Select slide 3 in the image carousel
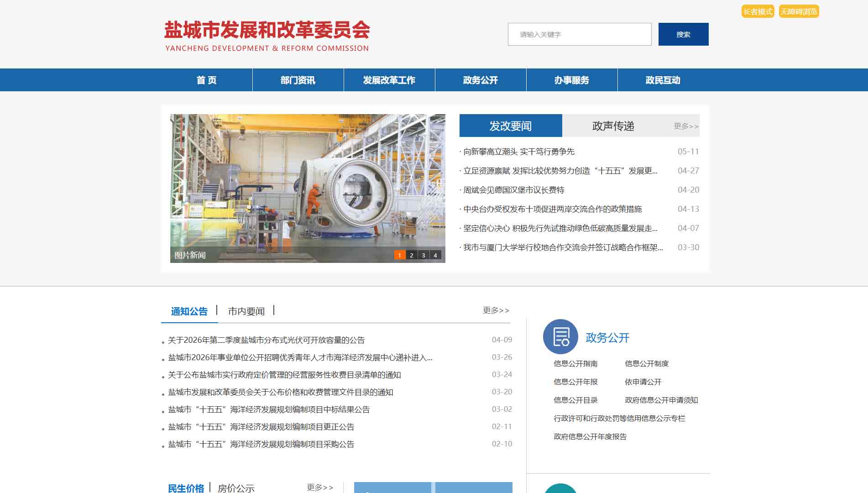868x493 pixels. (x=424, y=255)
